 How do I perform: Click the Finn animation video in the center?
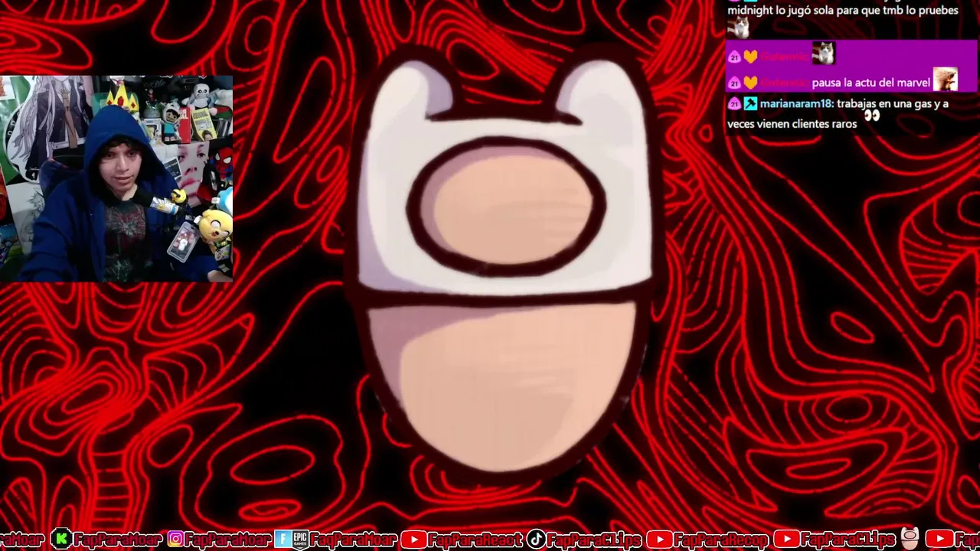505,264
